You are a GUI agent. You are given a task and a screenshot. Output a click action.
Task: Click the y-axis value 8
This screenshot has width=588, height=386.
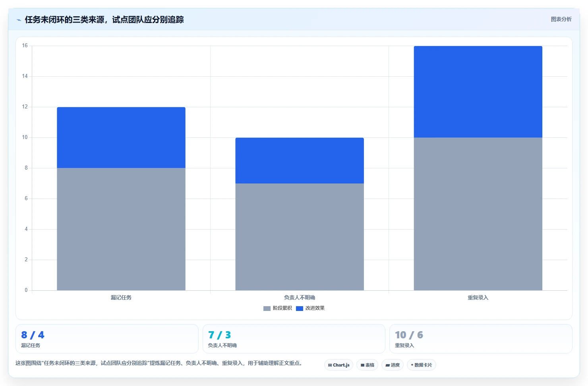click(x=26, y=168)
